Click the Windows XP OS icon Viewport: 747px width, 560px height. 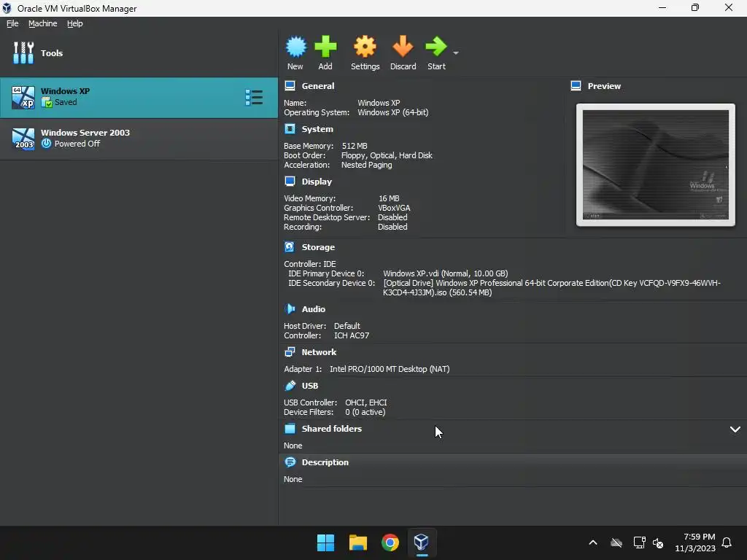pyautogui.click(x=23, y=98)
